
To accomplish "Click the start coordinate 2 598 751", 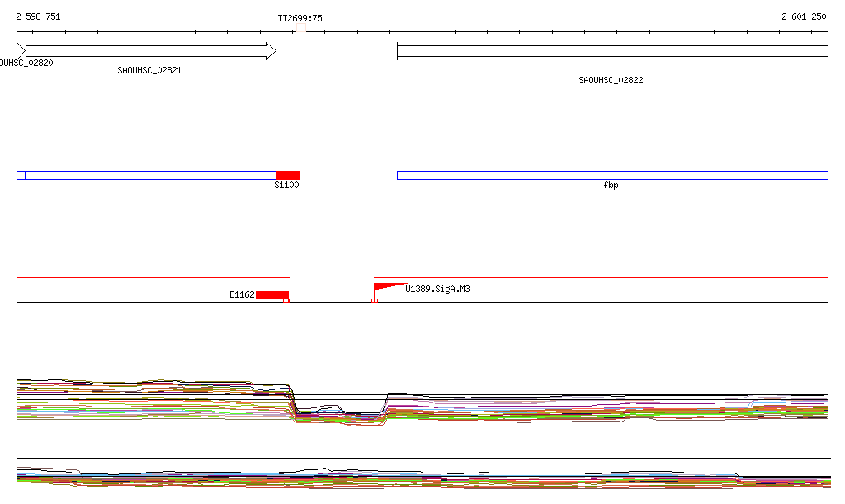I will coord(38,16).
